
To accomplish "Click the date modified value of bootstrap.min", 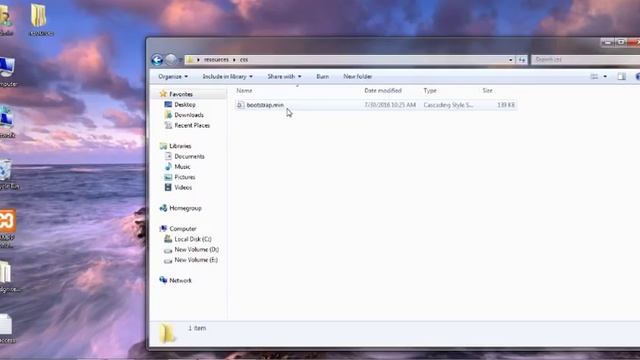I will click(x=390, y=105).
